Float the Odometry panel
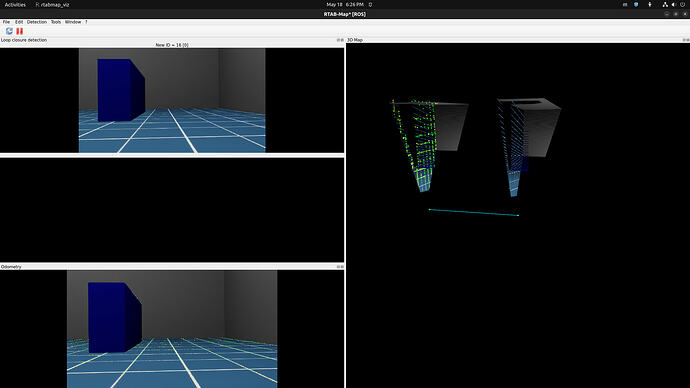This screenshot has height=388, width=690. (x=338, y=267)
